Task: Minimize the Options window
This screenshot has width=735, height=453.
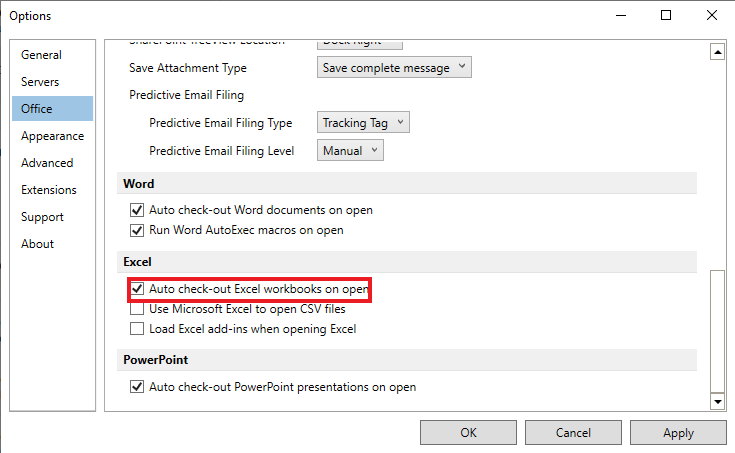Action: pos(621,15)
